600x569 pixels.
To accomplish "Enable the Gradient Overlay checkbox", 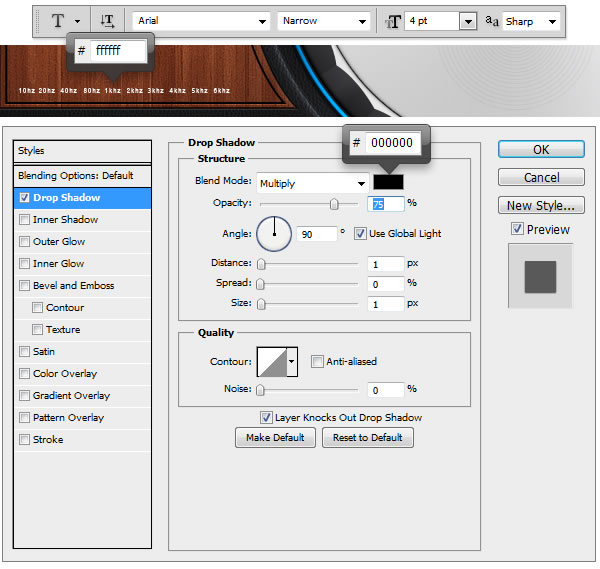I will 24,396.
